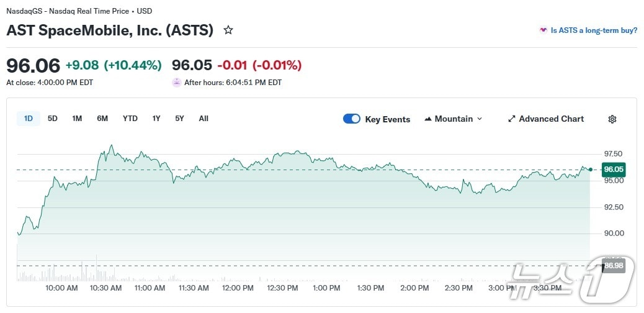
Task: Show the YTD chart range
Action: pos(130,119)
